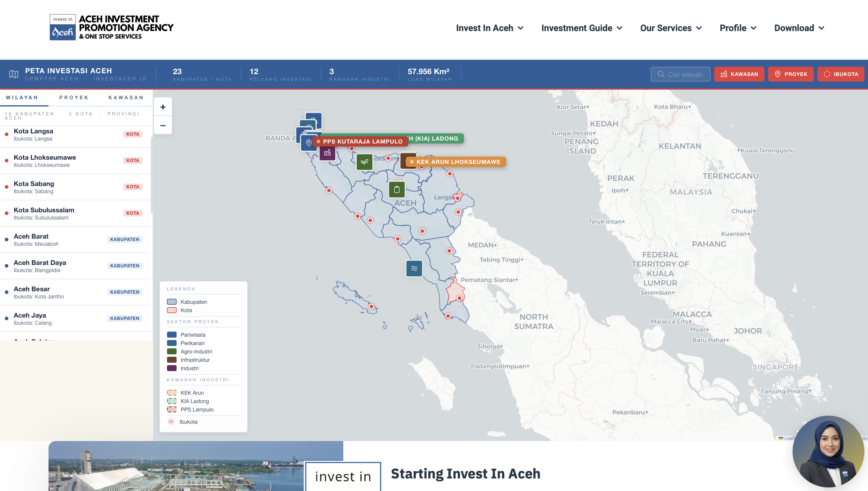Expand the Profile menu
The width and height of the screenshot is (868, 491).
738,28
